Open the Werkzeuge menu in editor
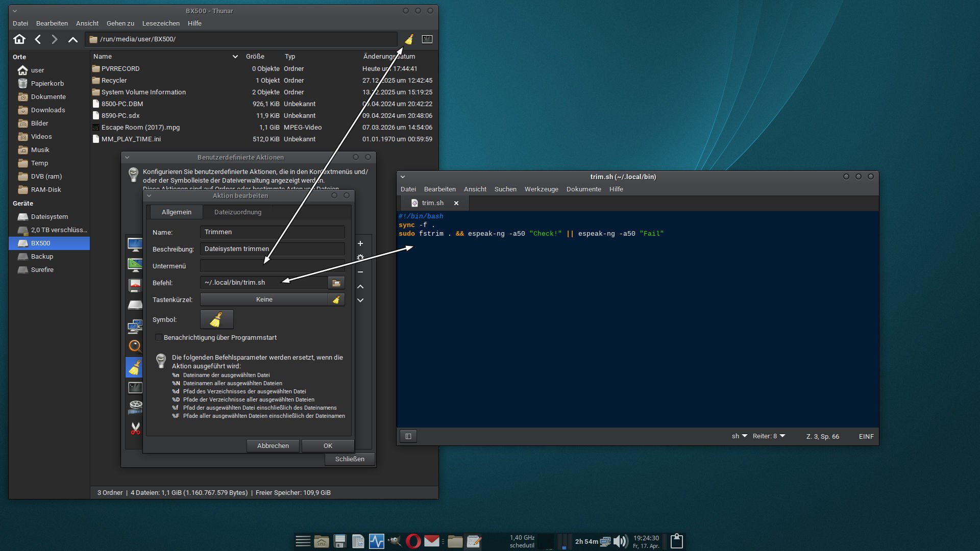The height and width of the screenshot is (551, 980). tap(541, 189)
